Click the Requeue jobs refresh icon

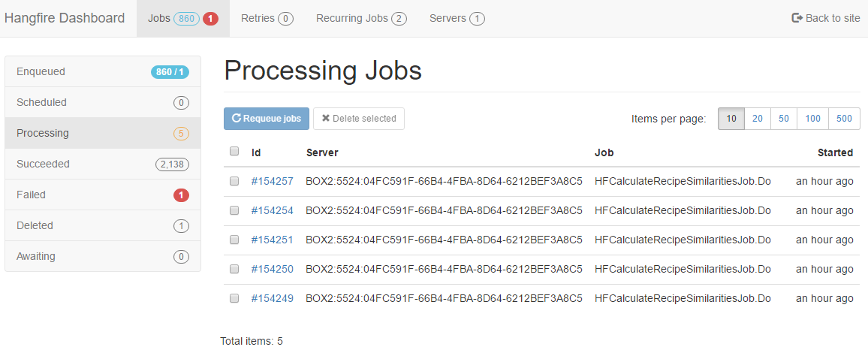237,119
